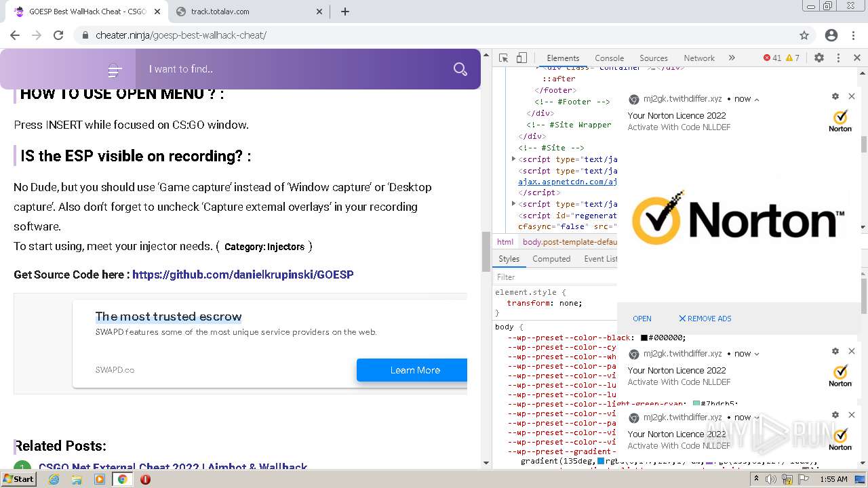Open the GOESP GitHub source link
The image size is (868, 488).
(x=243, y=274)
